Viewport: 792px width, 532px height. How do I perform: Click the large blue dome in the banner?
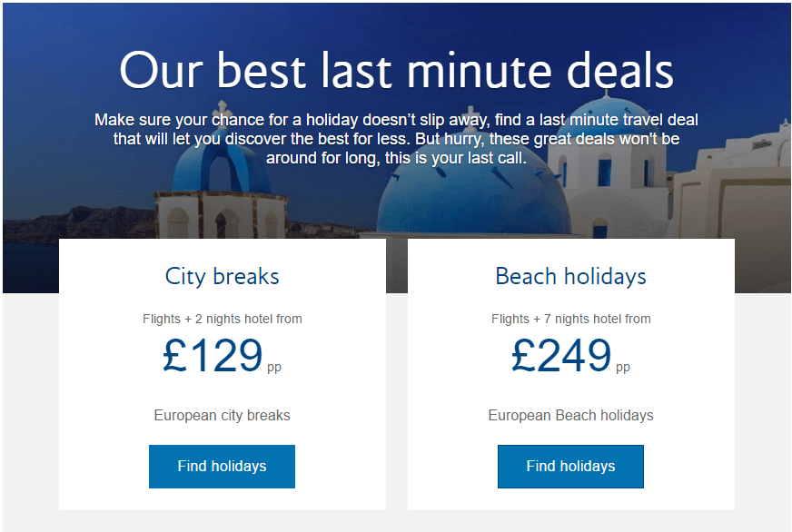[x=472, y=195]
